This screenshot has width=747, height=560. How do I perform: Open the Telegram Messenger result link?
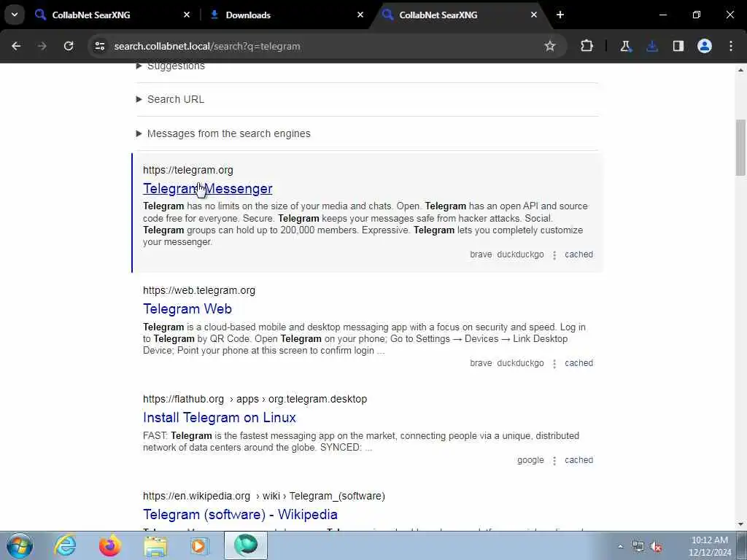pyautogui.click(x=208, y=189)
